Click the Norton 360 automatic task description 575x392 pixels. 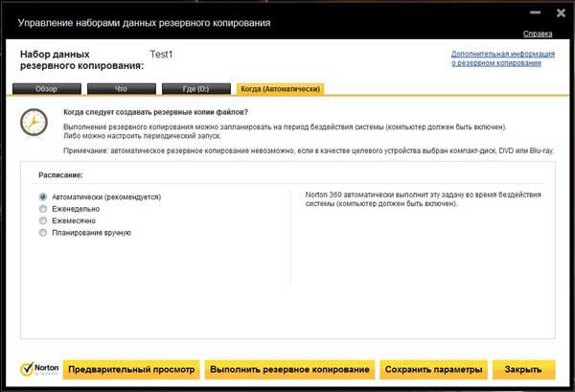(424, 199)
